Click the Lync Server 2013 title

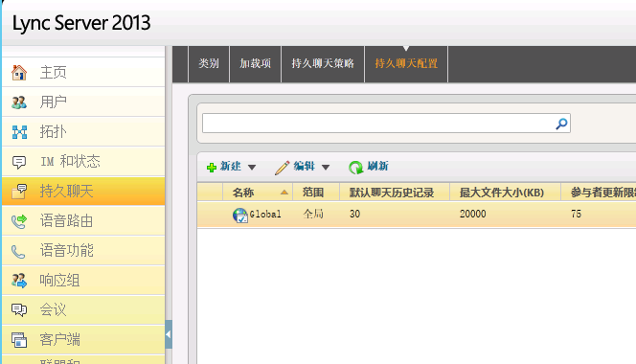81,23
